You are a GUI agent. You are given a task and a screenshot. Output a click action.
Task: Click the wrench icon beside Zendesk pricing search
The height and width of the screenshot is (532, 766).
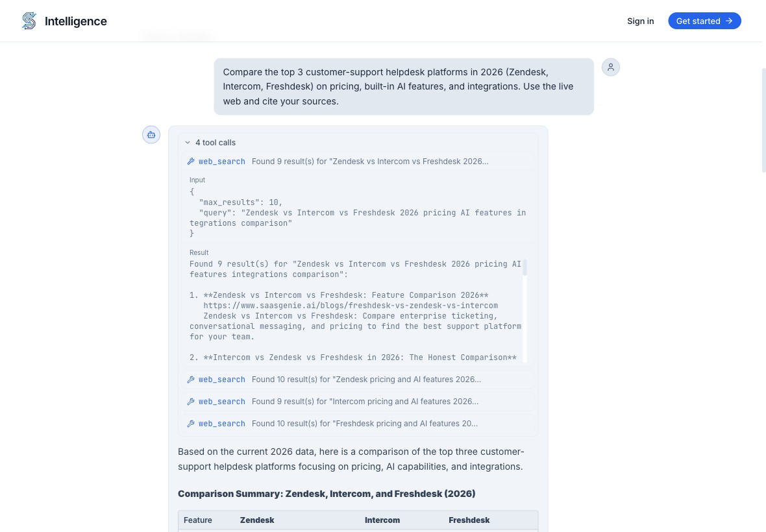point(191,380)
